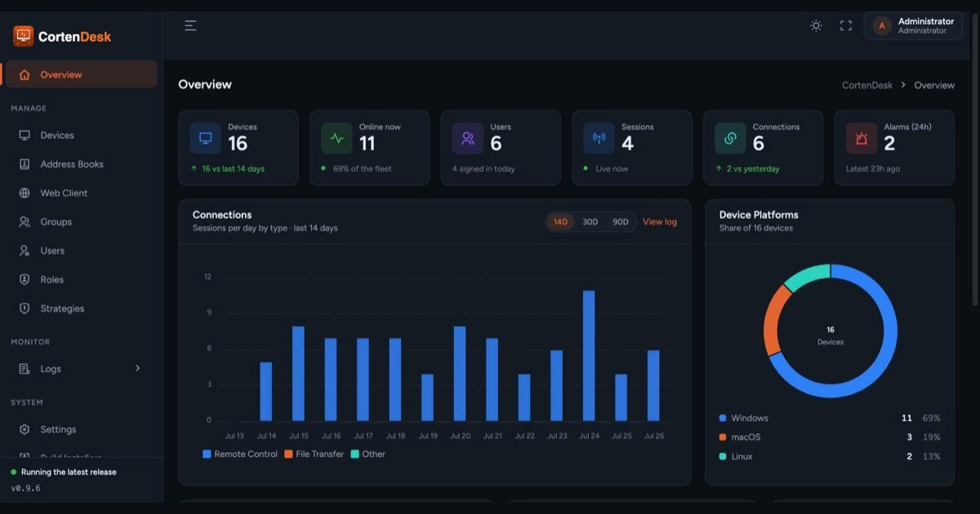Click the Roles shield icon
Screen dimensions: 980x514
[x=24, y=280]
